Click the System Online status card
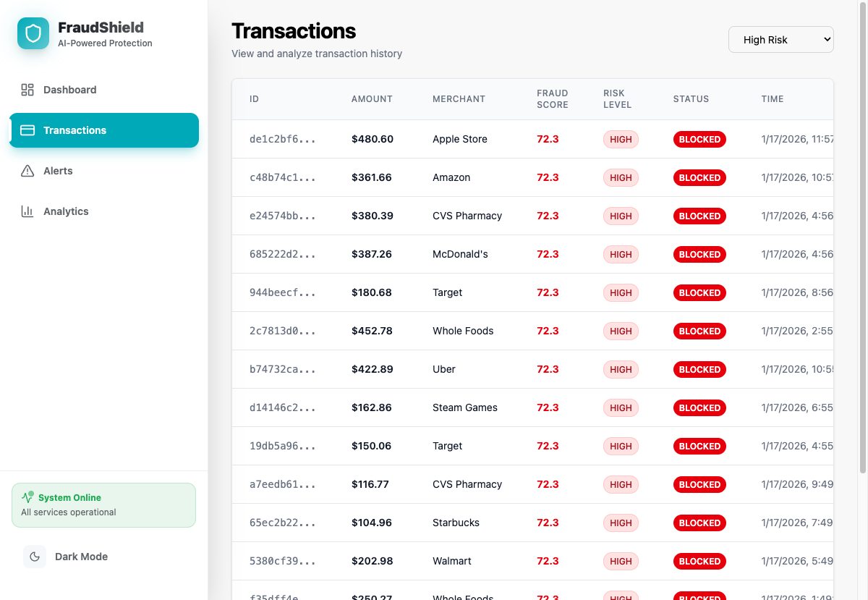Viewport: 868px width, 600px height. pyautogui.click(x=104, y=505)
